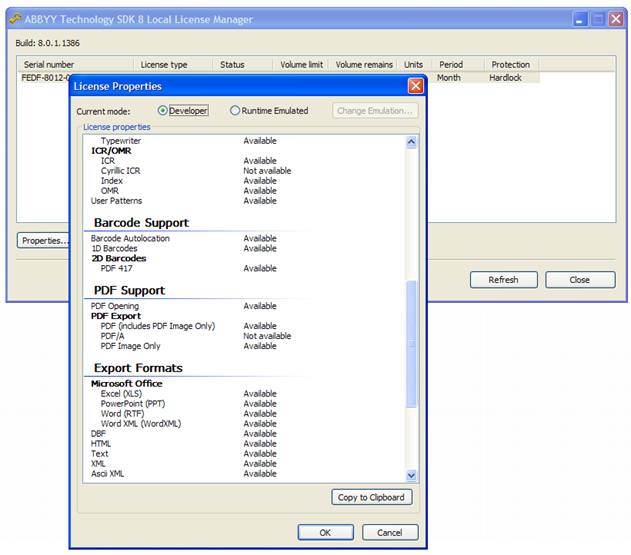This screenshot has width=631, height=555.
Task: Select the Runtime Emulated radio button
Action: click(235, 111)
